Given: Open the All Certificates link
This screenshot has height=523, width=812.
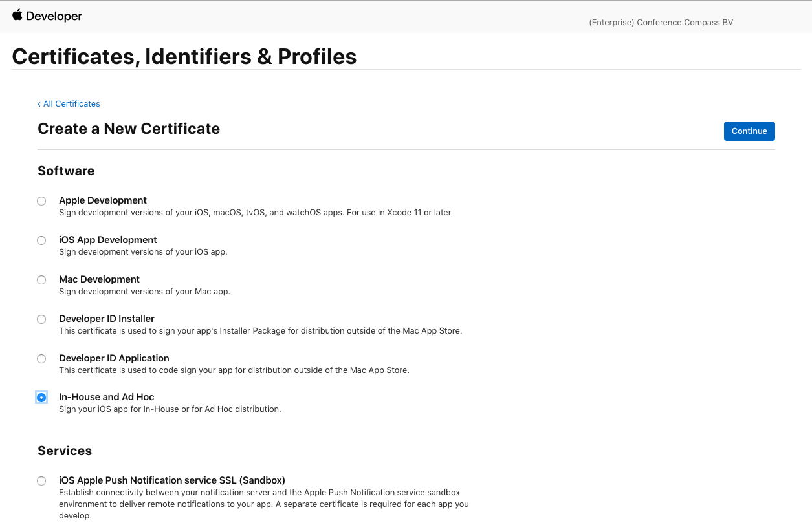Looking at the screenshot, I should click(x=72, y=104).
